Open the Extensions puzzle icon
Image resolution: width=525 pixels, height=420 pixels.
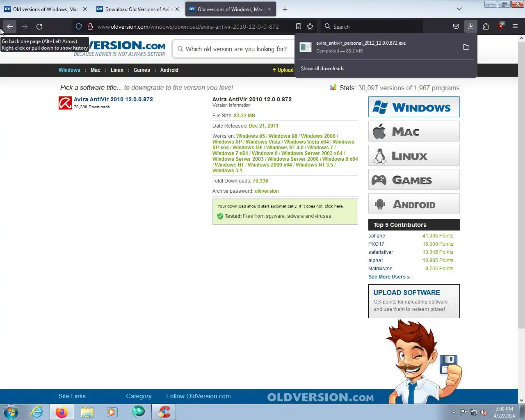click(x=486, y=27)
